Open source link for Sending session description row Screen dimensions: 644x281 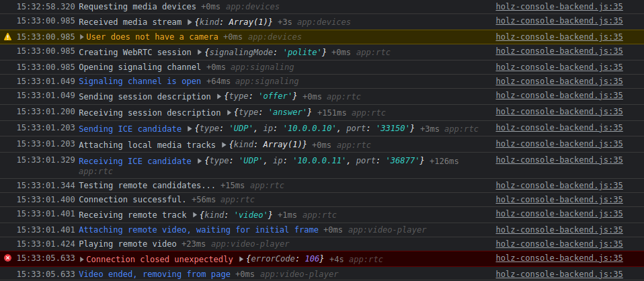[559, 95]
